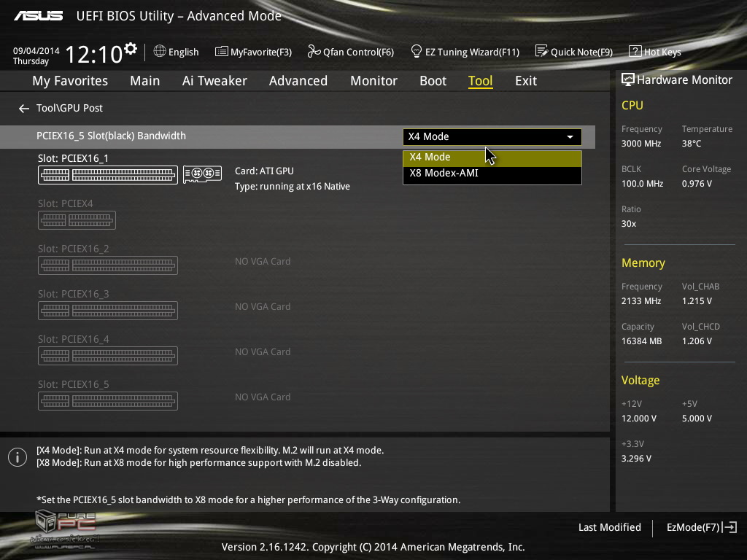Click 'Card: ATI GPU' text

[x=264, y=171]
